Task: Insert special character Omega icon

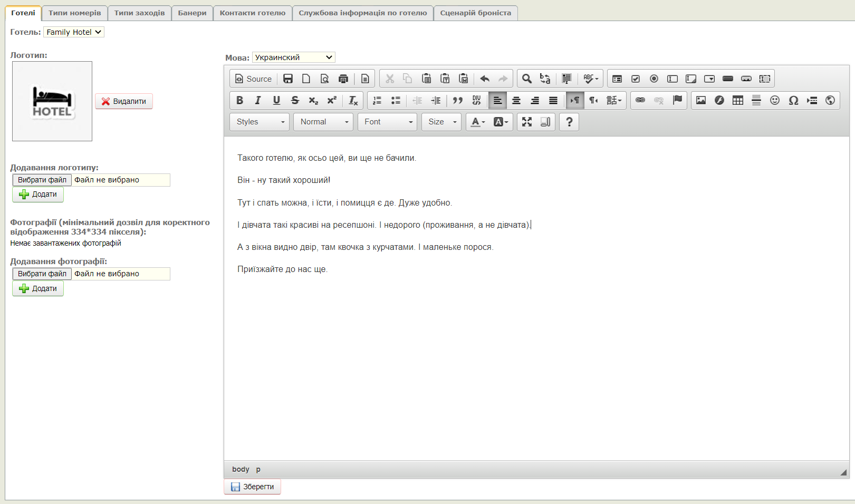Action: coord(793,100)
